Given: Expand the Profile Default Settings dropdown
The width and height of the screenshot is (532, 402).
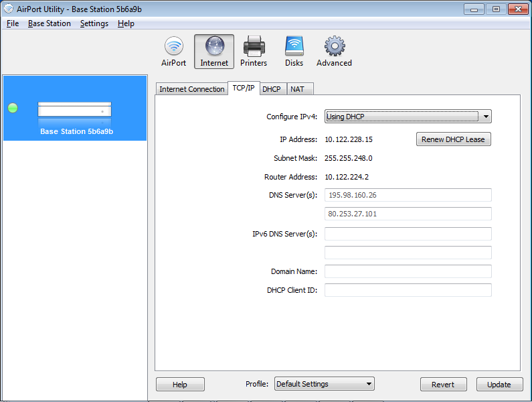Looking at the screenshot, I should (325, 384).
